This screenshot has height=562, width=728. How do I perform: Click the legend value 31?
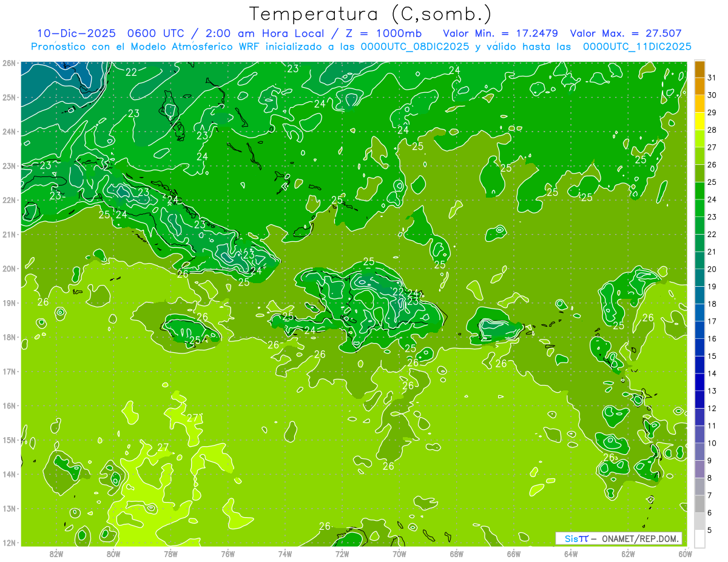(x=712, y=78)
